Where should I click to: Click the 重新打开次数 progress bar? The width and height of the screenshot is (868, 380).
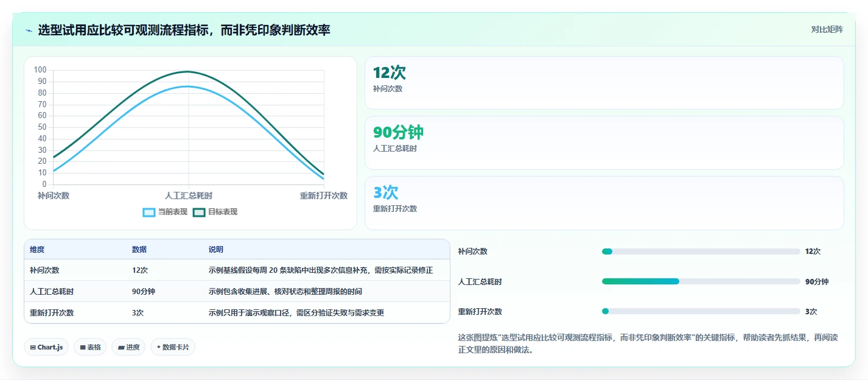point(701,311)
